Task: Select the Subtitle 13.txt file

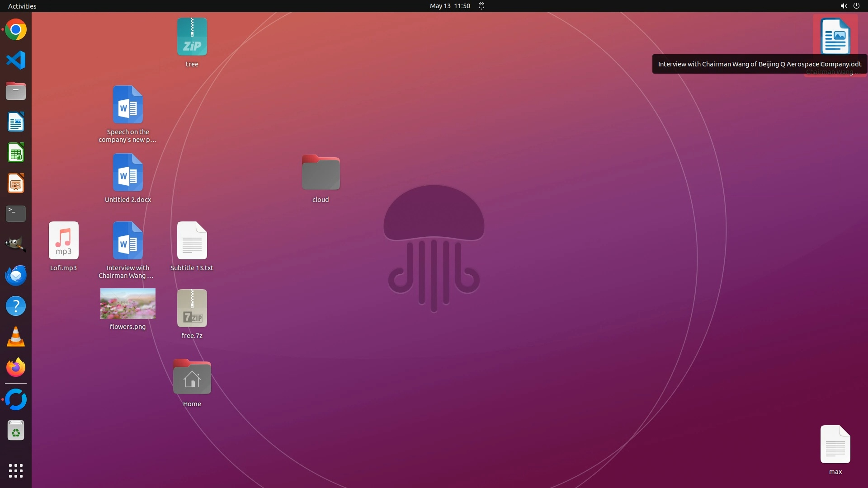Action: 192,241
